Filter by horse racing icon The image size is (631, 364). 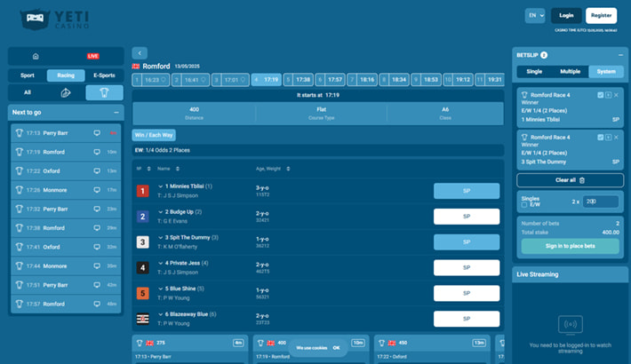click(x=66, y=93)
